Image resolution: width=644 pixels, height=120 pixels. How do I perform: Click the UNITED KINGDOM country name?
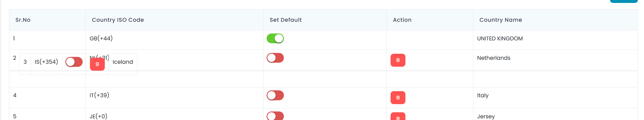click(x=500, y=39)
